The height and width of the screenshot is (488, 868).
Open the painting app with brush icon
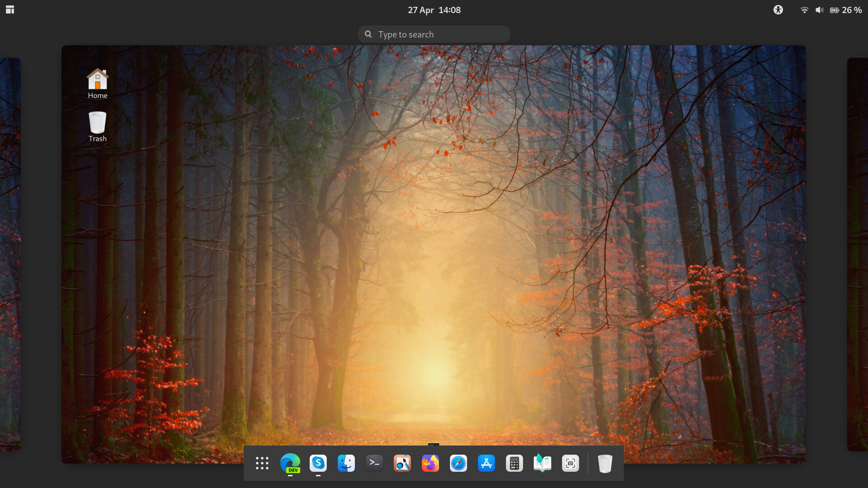pyautogui.click(x=402, y=463)
